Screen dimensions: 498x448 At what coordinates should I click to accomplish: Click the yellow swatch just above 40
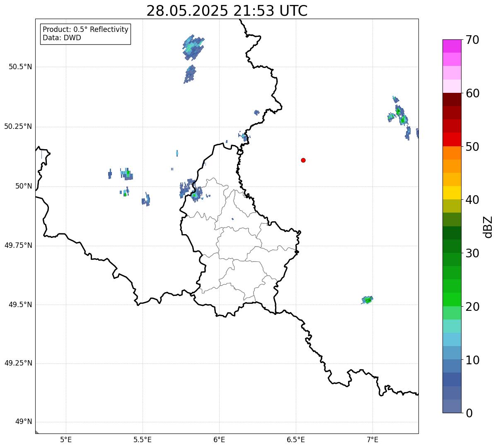click(x=452, y=193)
